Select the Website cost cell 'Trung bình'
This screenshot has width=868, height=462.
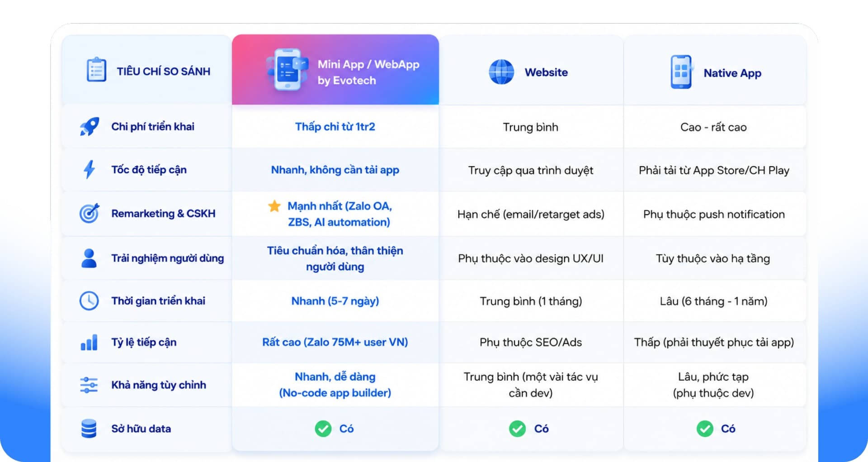(531, 127)
